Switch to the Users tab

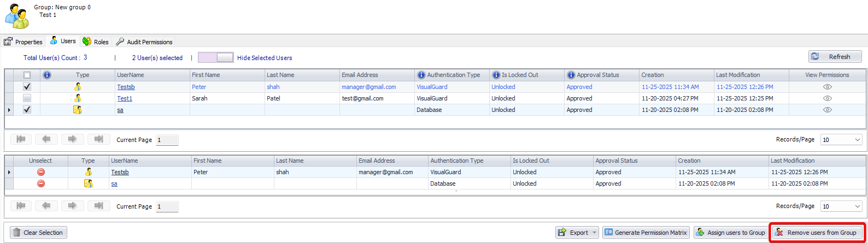tap(63, 41)
